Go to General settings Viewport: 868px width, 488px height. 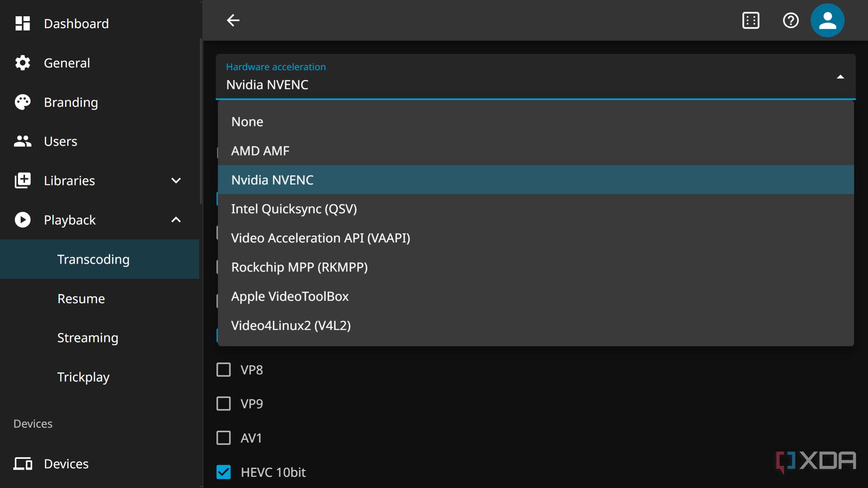[x=100, y=63]
